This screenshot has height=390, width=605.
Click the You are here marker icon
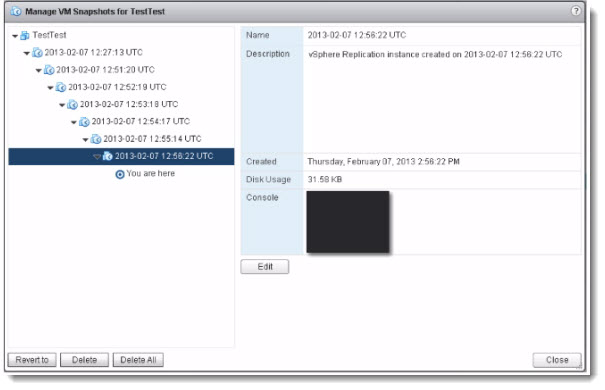point(120,174)
